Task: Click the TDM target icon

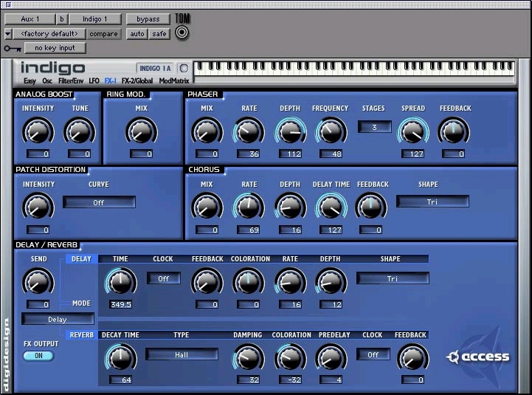Action: (182, 32)
